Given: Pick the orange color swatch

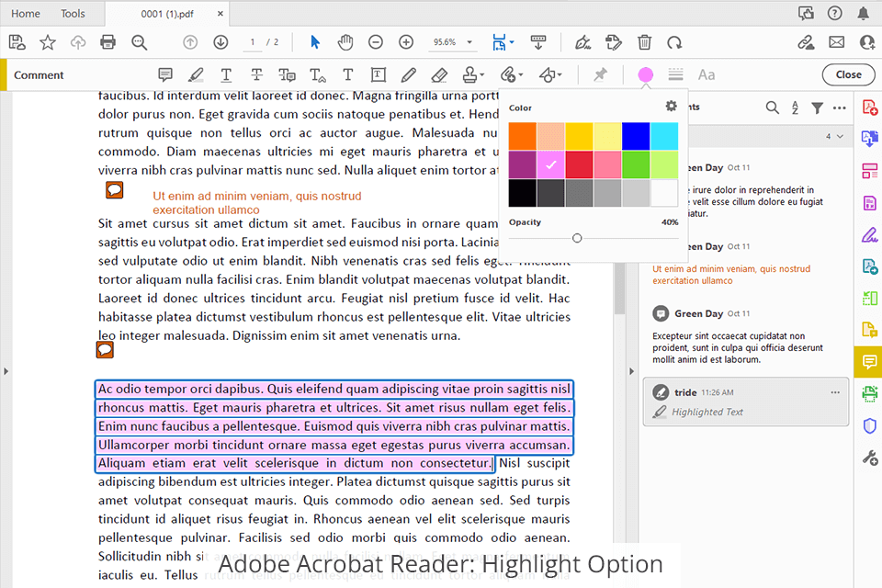Looking at the screenshot, I should click(522, 136).
